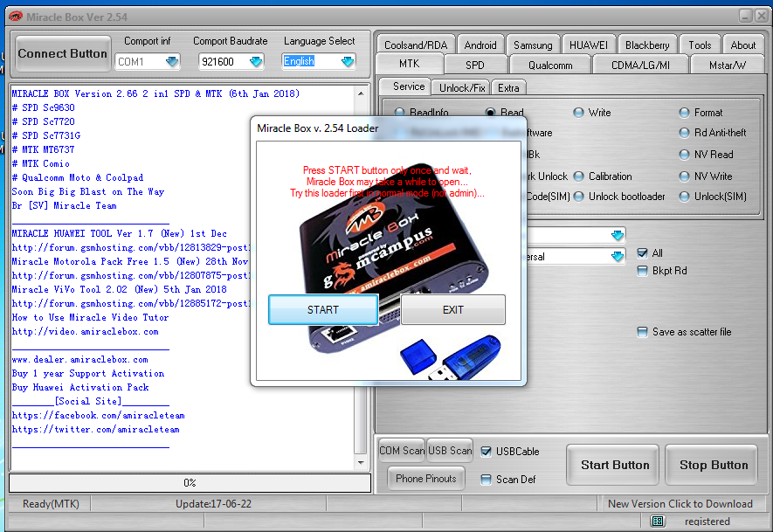Viewport: 773px width, 532px height.
Task: Click the Update:17-06-22 status text
Action: tap(213, 504)
